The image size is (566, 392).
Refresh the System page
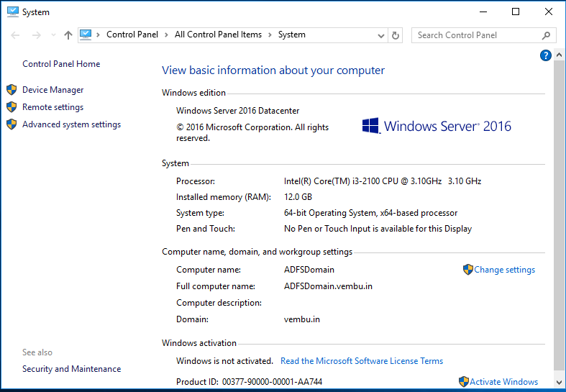click(396, 35)
